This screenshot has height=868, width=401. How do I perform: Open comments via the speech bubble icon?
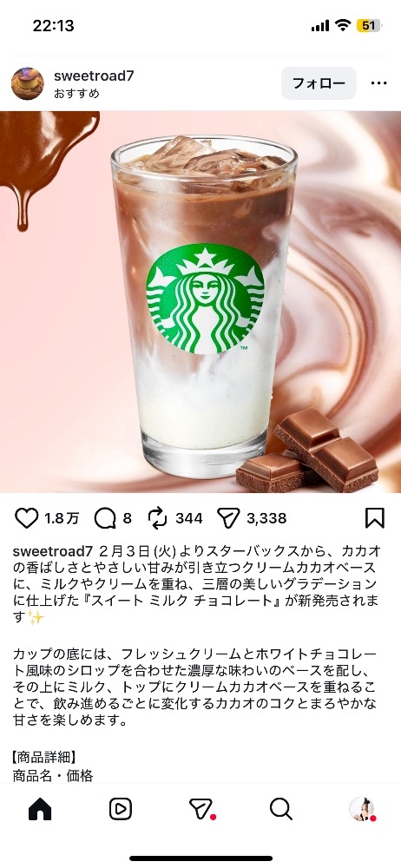(x=105, y=519)
